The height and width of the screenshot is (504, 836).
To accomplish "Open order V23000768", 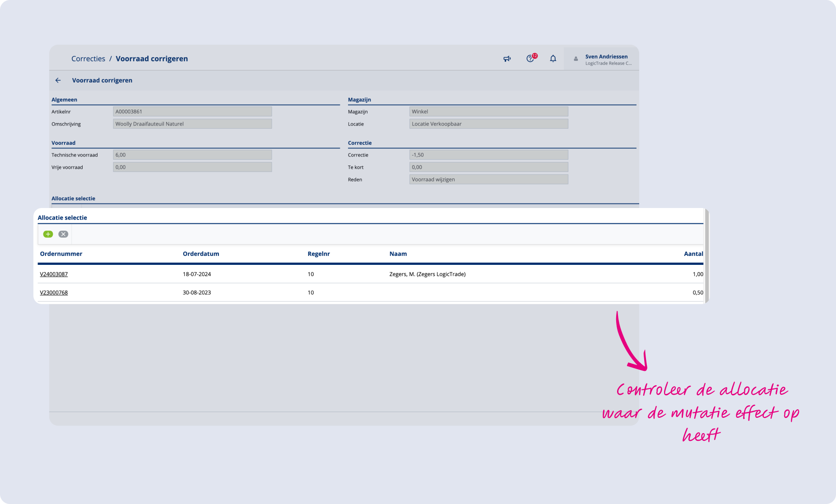I will 54,293.
